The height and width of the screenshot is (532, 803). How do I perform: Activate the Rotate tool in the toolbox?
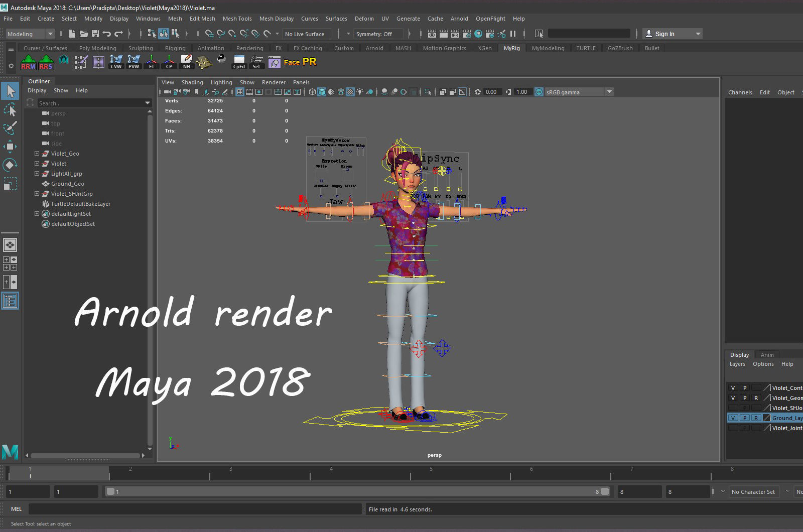(x=10, y=165)
